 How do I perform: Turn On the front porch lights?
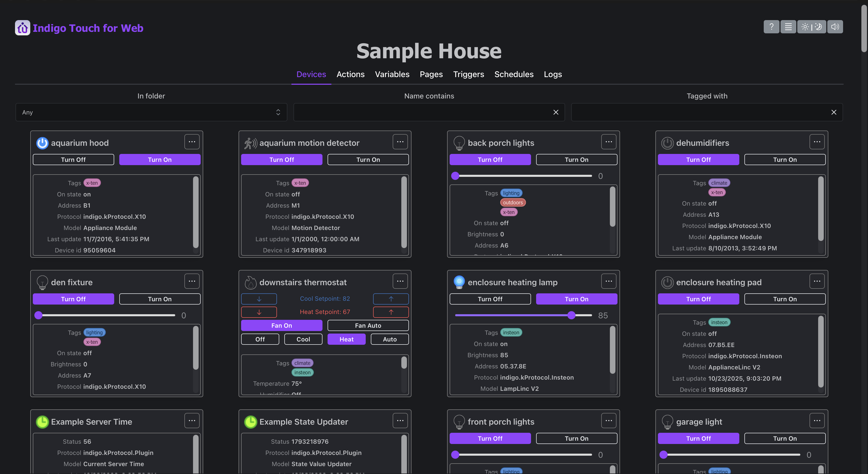(577, 438)
